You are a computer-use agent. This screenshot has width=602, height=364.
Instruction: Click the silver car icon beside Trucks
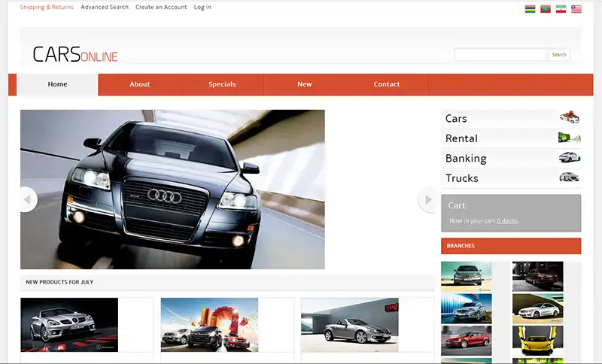coord(569,177)
